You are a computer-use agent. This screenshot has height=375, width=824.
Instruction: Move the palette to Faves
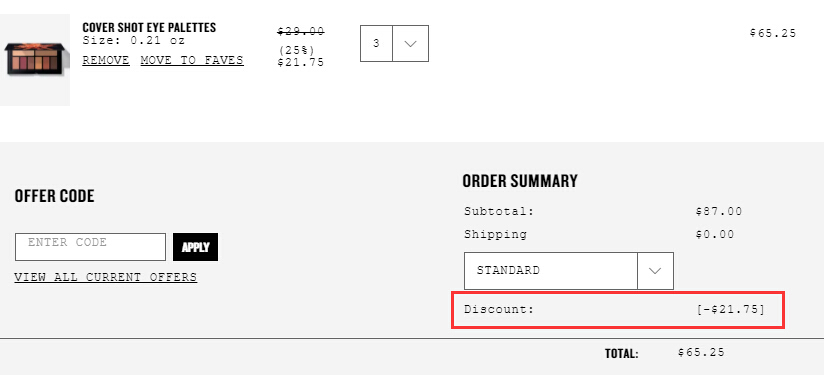pyautogui.click(x=192, y=60)
